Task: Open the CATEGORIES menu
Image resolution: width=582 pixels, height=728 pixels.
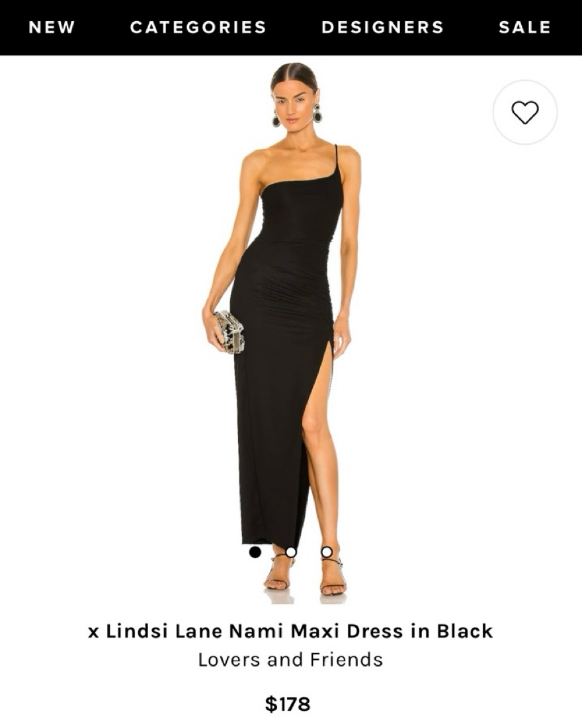Action: click(x=198, y=27)
